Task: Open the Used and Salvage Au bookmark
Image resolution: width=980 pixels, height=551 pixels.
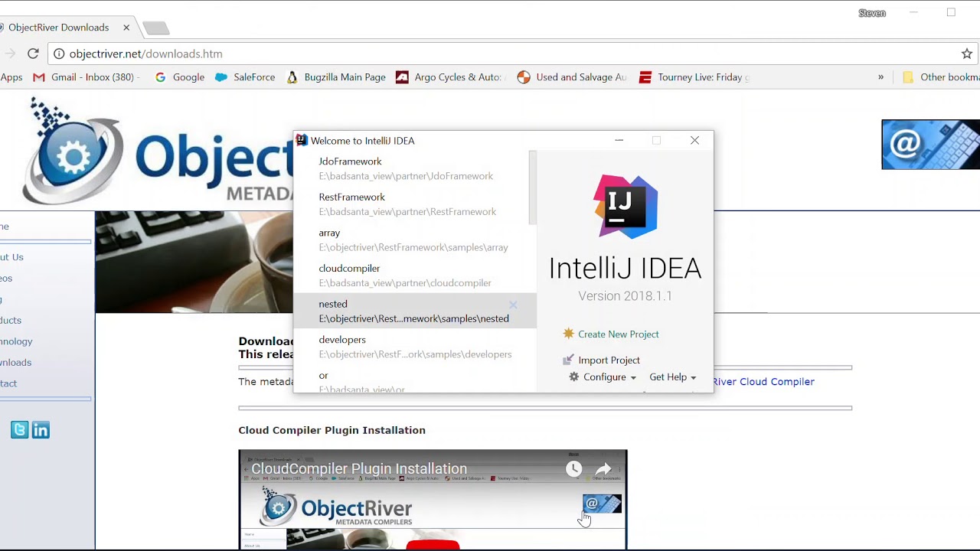Action: (x=573, y=77)
